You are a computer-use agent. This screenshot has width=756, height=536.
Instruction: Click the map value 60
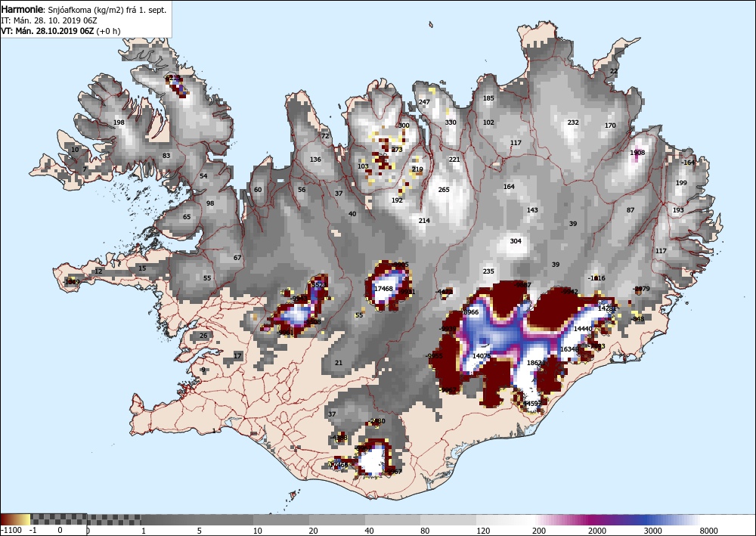[x=258, y=190]
